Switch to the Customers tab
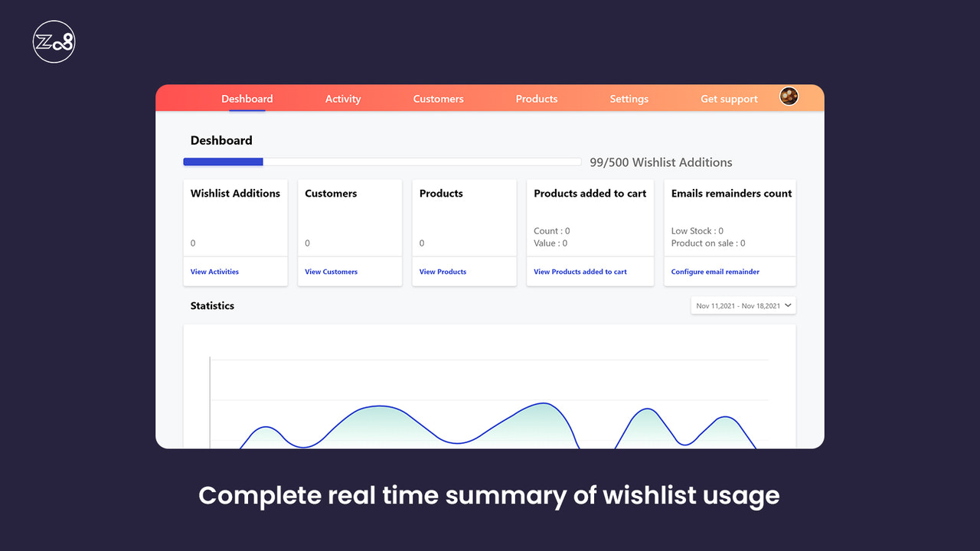Image resolution: width=980 pixels, height=551 pixels. (438, 99)
